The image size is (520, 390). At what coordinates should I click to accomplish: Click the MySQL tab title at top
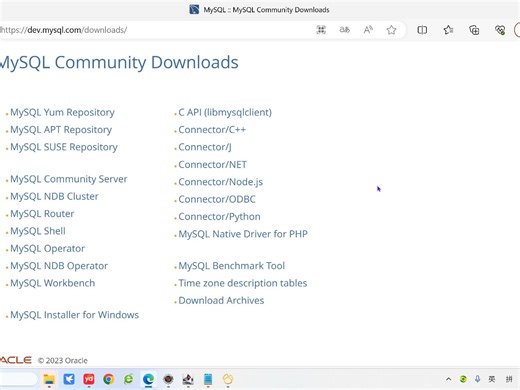tap(266, 10)
